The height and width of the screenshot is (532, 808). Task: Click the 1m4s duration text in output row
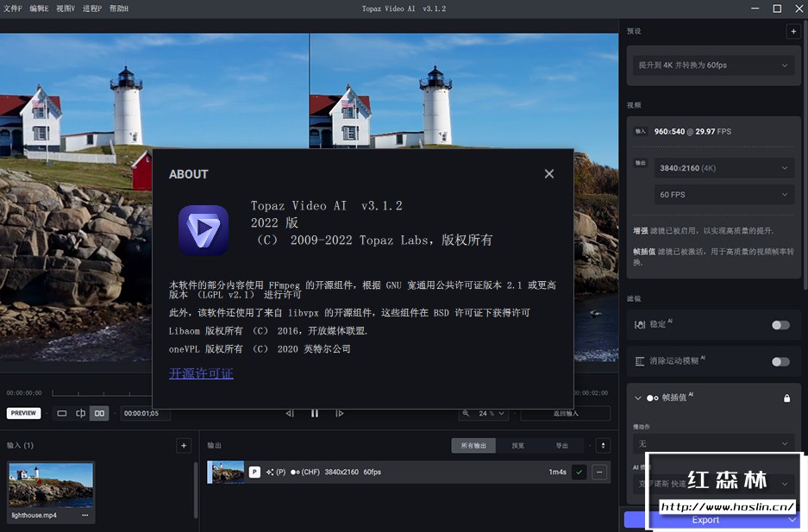pos(557,472)
